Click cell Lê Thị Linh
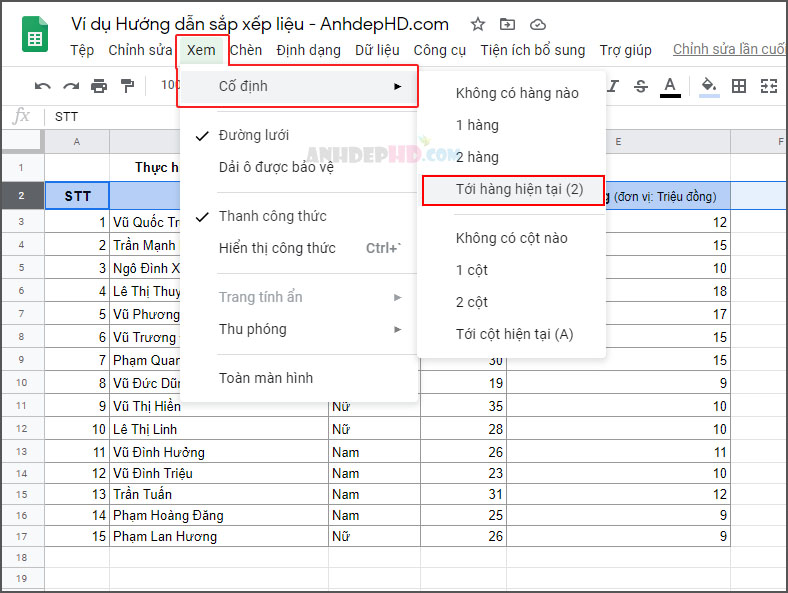 tap(219, 429)
